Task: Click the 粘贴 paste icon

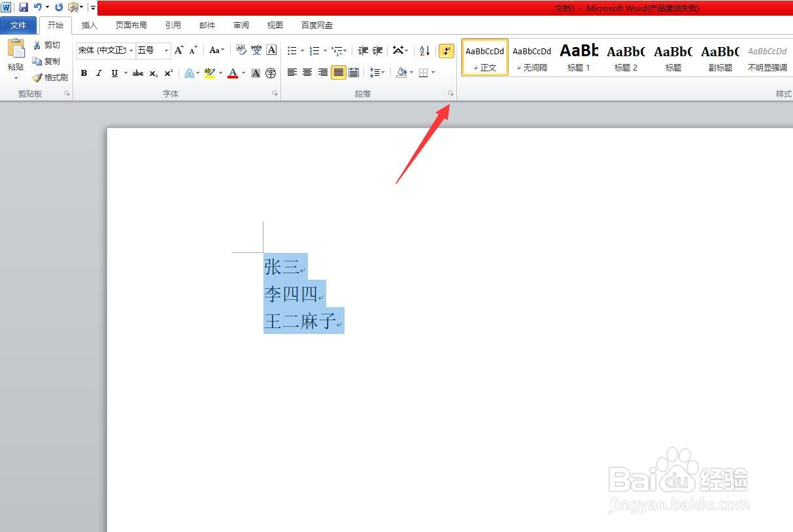Action: (16, 49)
